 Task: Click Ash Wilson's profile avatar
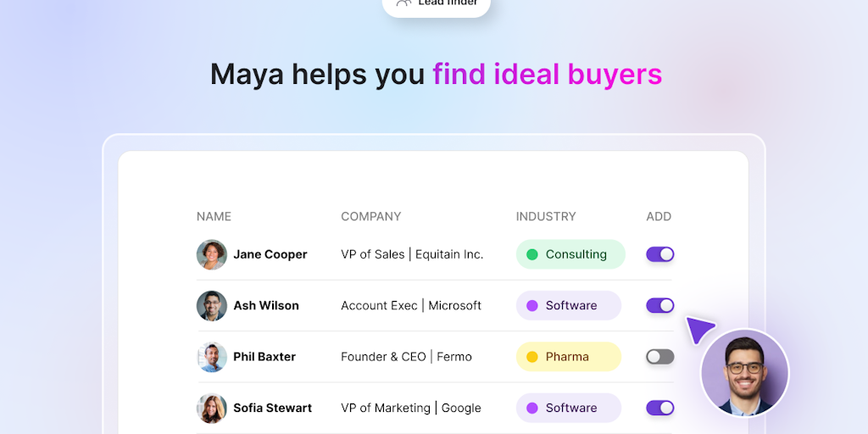[x=211, y=306]
